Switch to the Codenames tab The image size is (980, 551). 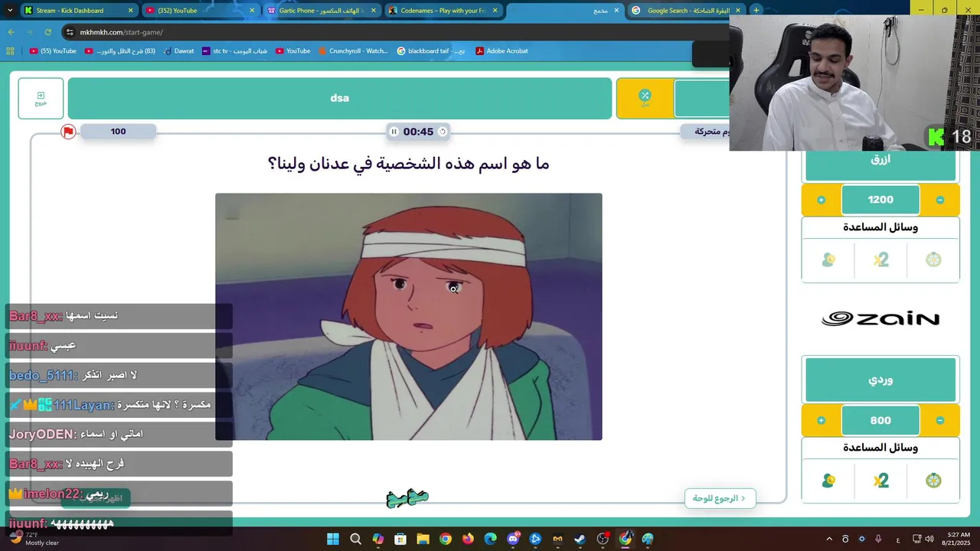[443, 11]
